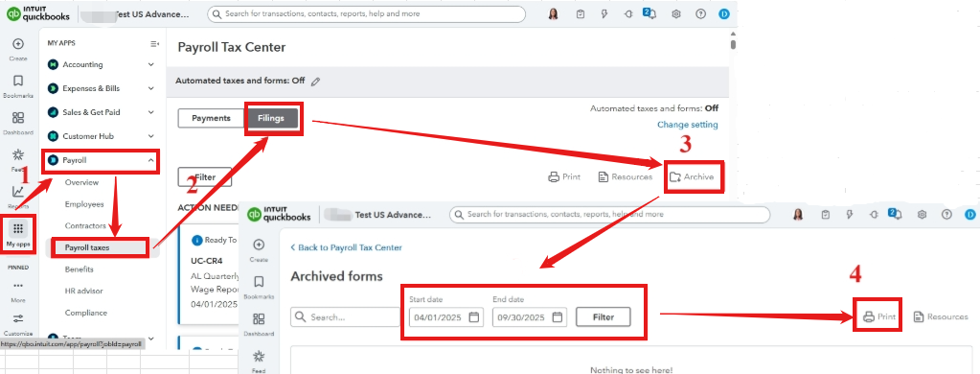Screen dimensions: 980x374
Task: Open Resources in Payroll Tax Center toolbar
Action: [625, 177]
